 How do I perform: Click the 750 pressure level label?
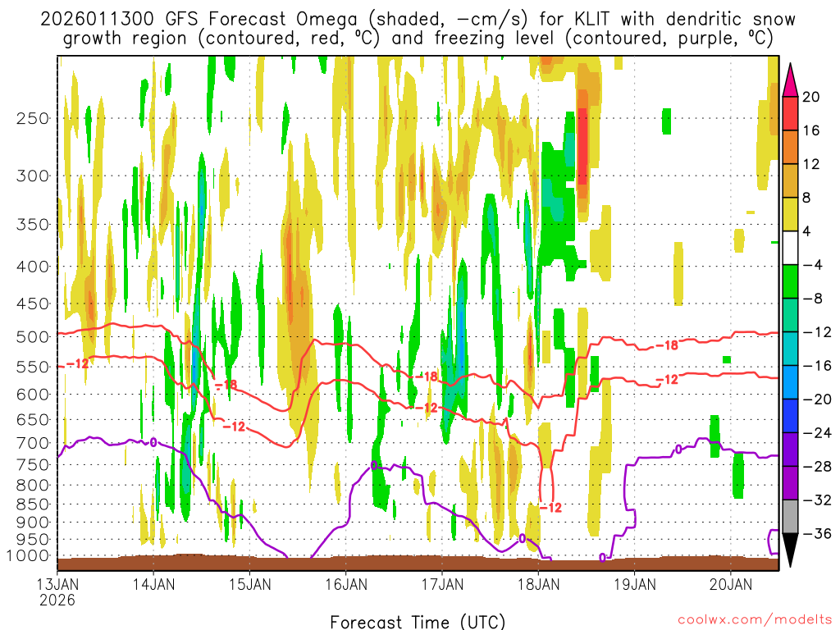[x=33, y=465]
